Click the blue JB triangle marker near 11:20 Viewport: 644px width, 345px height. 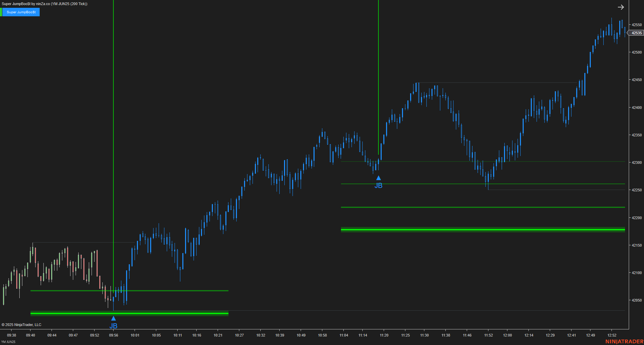[x=379, y=177]
